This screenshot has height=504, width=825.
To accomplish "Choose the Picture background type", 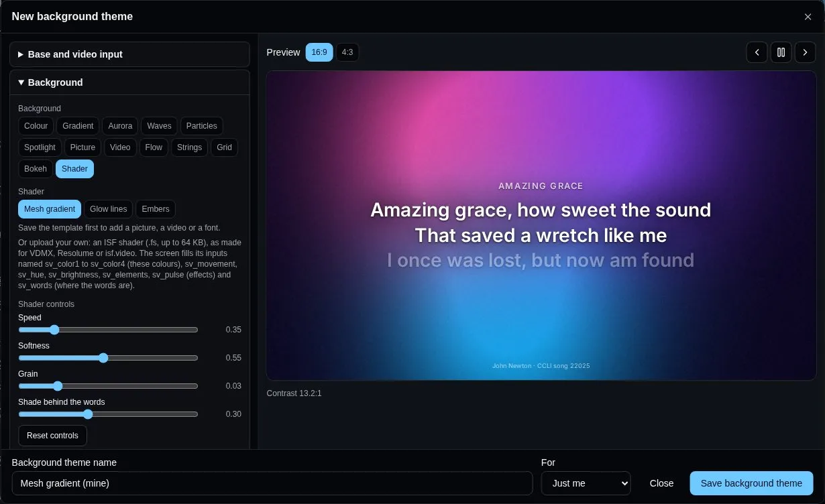I will point(82,147).
